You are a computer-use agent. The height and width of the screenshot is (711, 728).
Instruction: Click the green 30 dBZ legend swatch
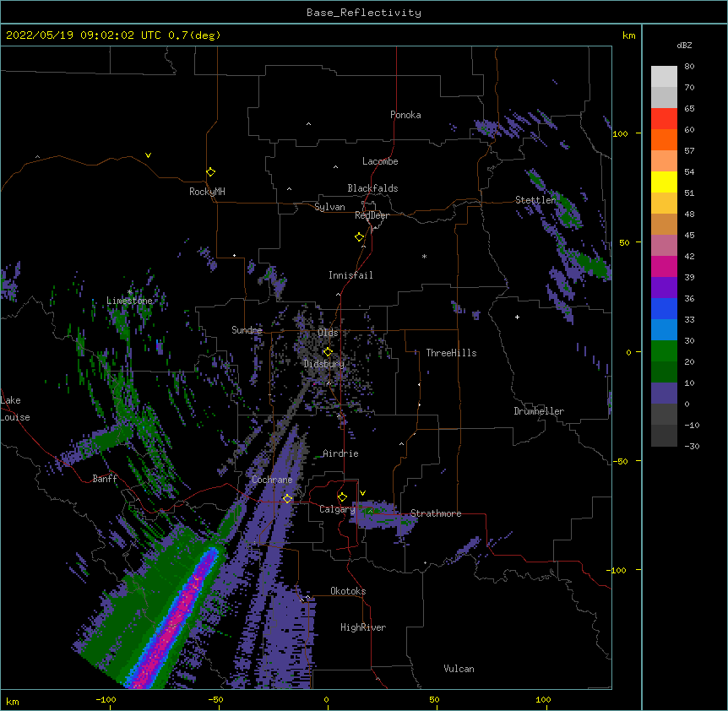click(664, 351)
